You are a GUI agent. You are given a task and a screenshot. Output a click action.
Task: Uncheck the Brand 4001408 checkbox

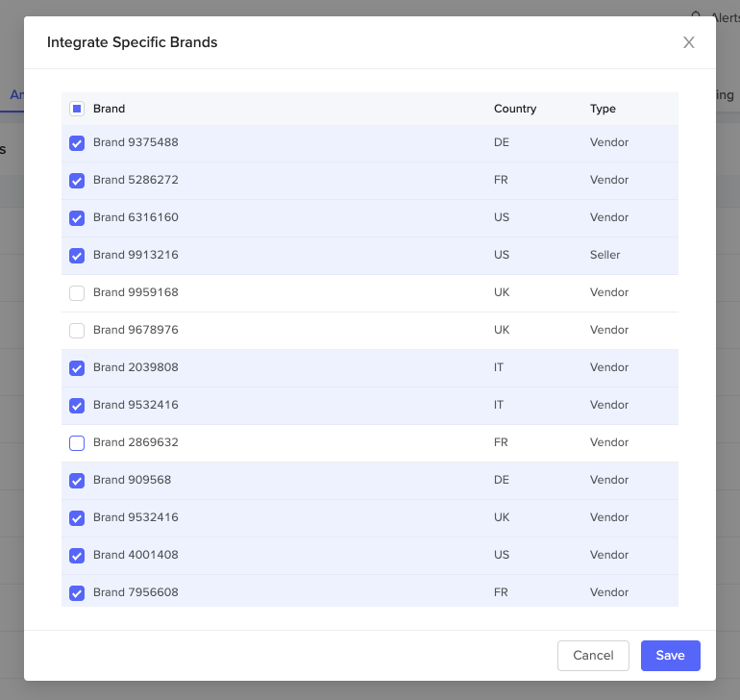tap(77, 556)
